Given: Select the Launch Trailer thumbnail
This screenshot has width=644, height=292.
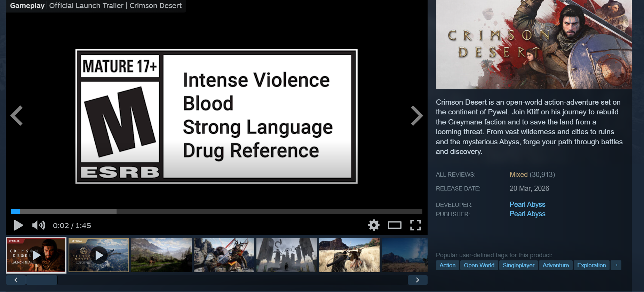Looking at the screenshot, I should 36,255.
